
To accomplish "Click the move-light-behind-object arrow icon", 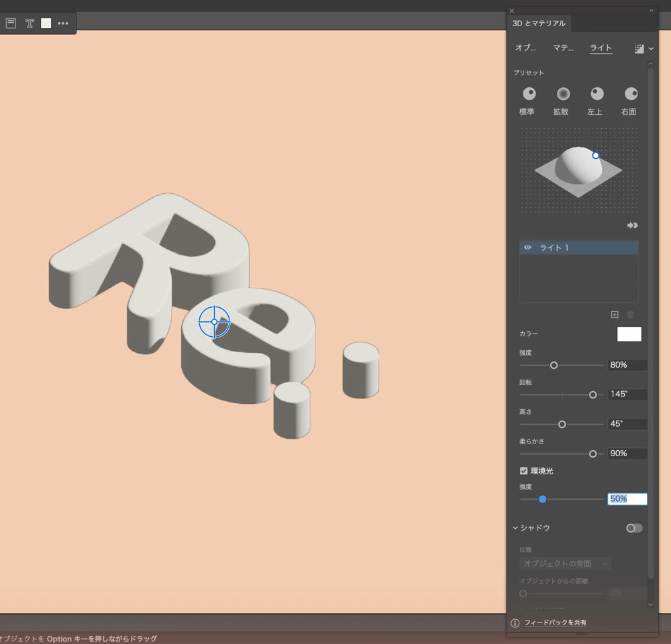I will [x=632, y=225].
